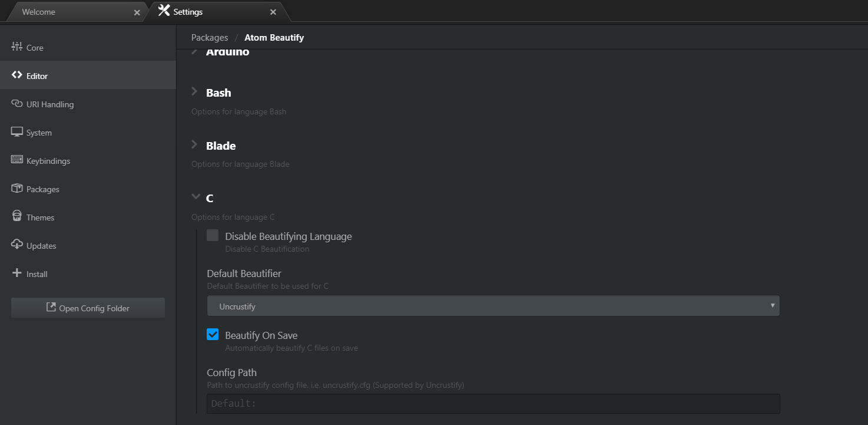Enable Disable Beautifying Language for C

[212, 235]
